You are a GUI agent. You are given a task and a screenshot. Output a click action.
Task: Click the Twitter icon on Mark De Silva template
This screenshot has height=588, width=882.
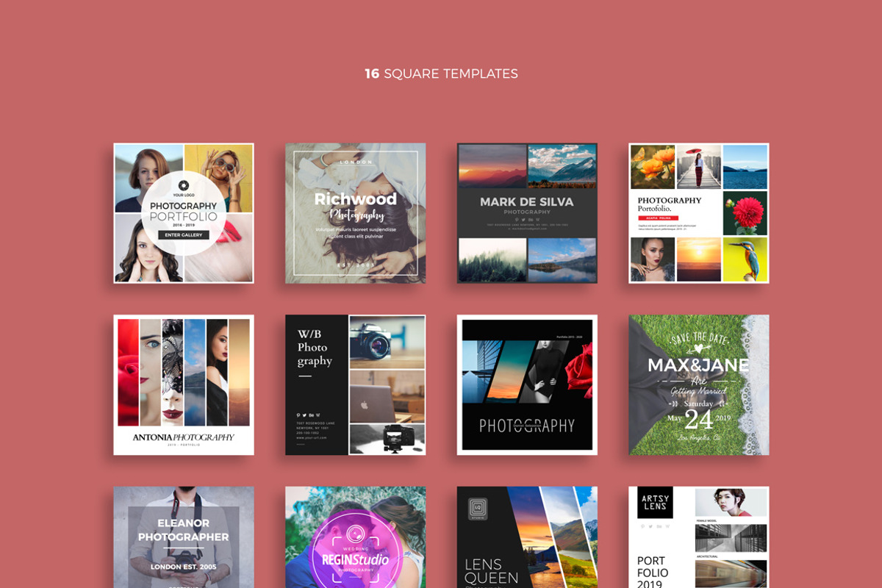coord(523,220)
